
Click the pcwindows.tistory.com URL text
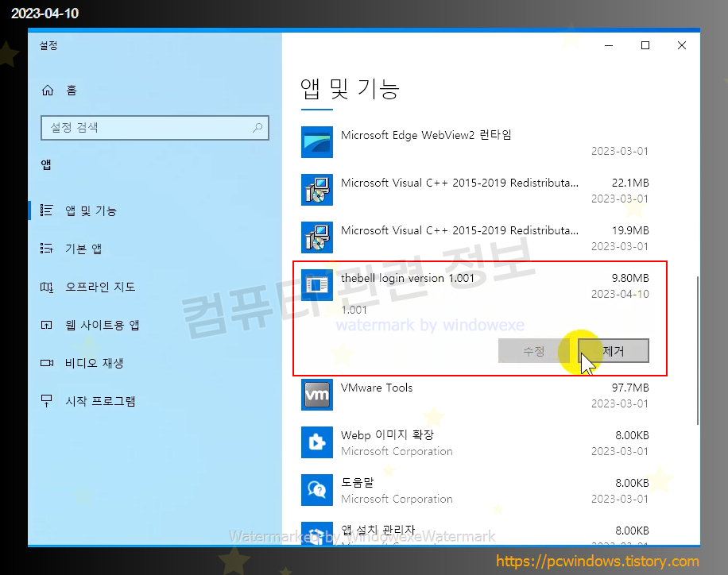[597, 561]
